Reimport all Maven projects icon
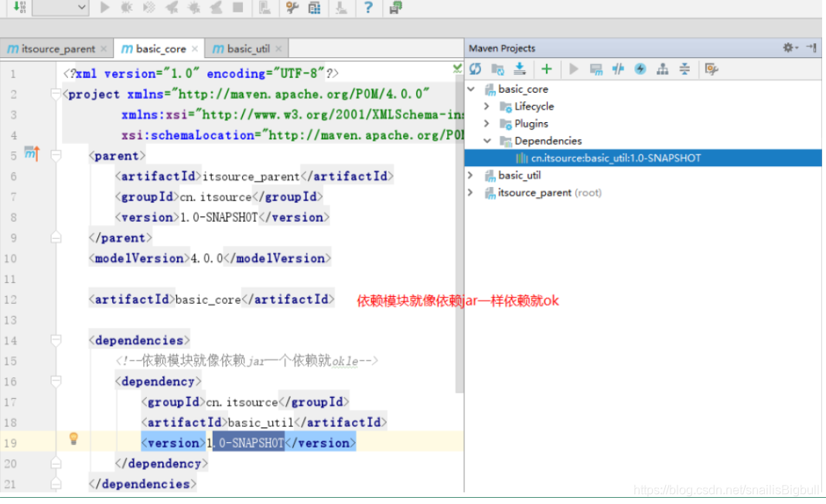 476,69
